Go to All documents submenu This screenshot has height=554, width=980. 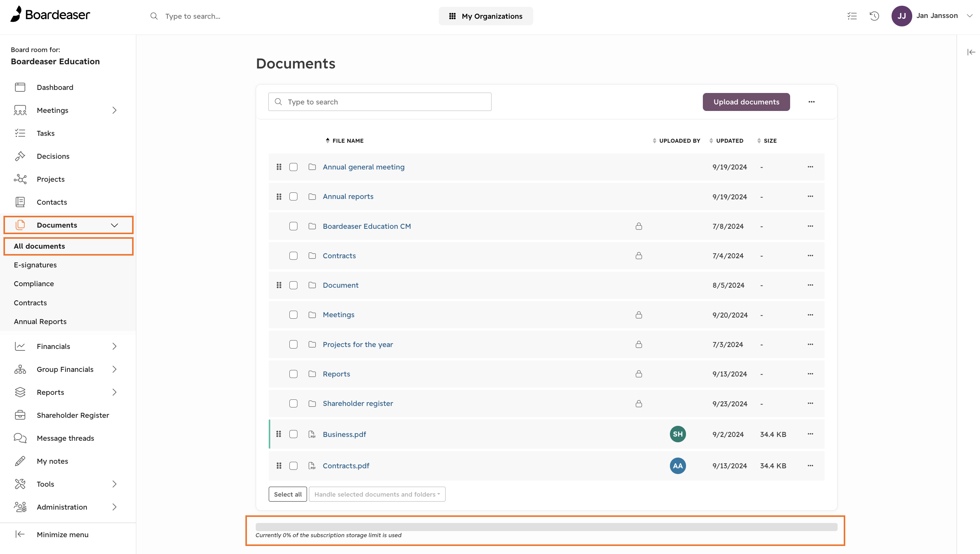coord(69,246)
